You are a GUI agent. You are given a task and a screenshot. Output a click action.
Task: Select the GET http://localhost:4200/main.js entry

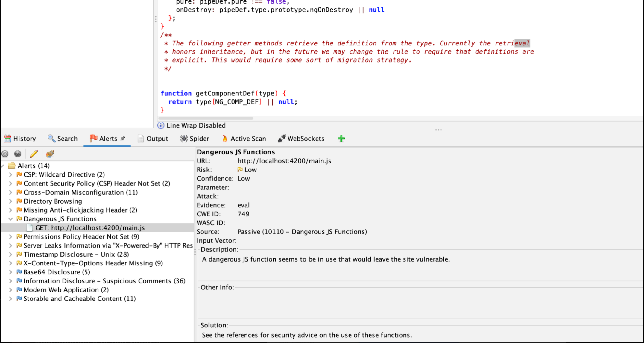[x=90, y=227]
